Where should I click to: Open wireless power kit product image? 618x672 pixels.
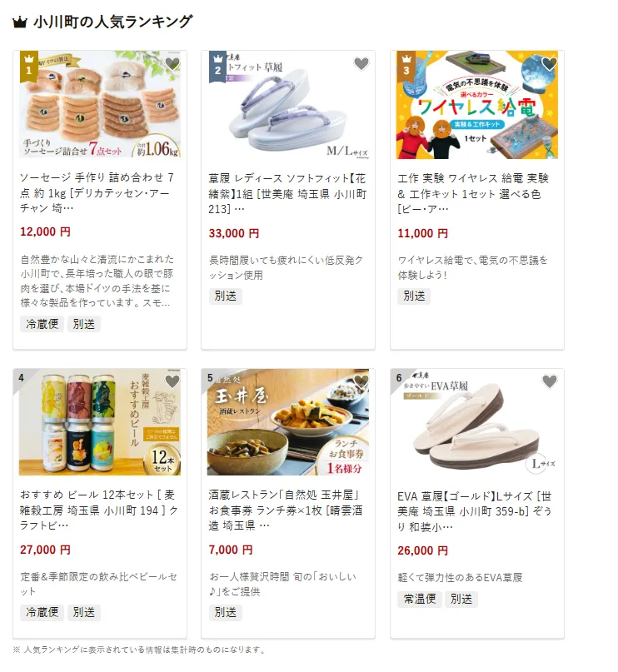(477, 105)
